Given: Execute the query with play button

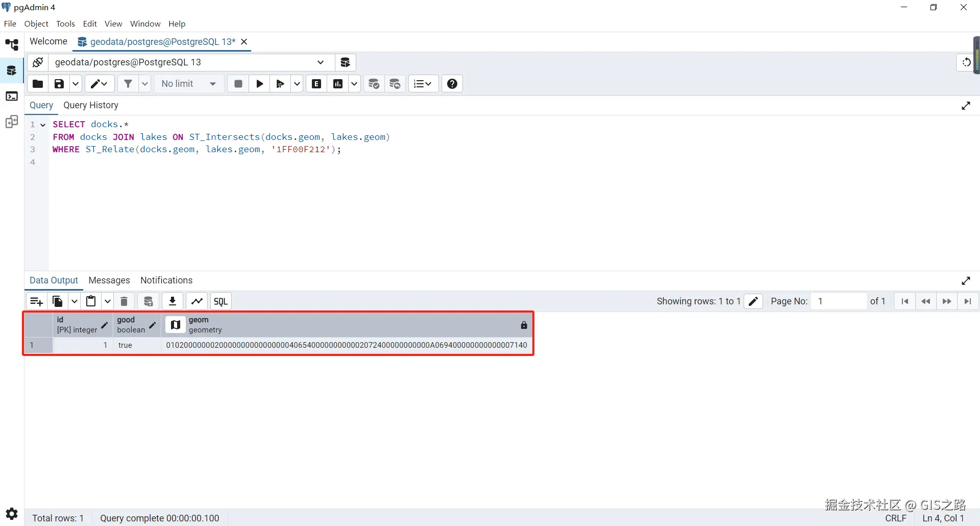Looking at the screenshot, I should coord(260,84).
